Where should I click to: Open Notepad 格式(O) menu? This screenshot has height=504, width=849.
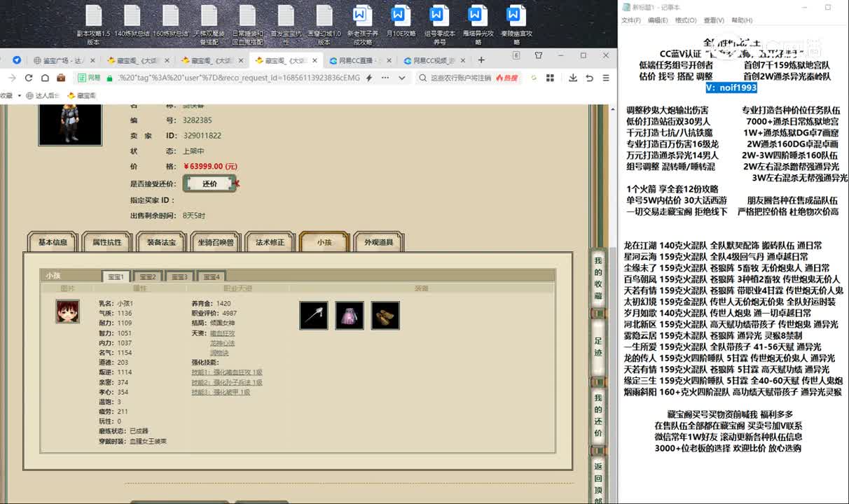685,20
